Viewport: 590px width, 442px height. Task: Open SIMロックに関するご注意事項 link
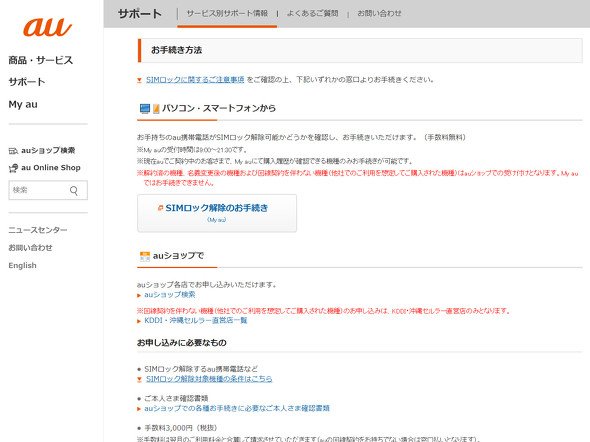[x=195, y=79]
